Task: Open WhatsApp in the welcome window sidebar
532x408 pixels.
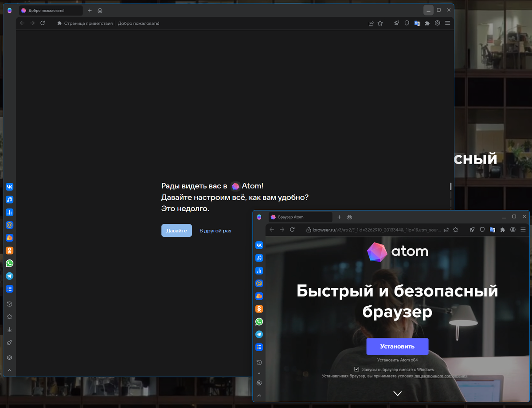Action: pos(9,263)
